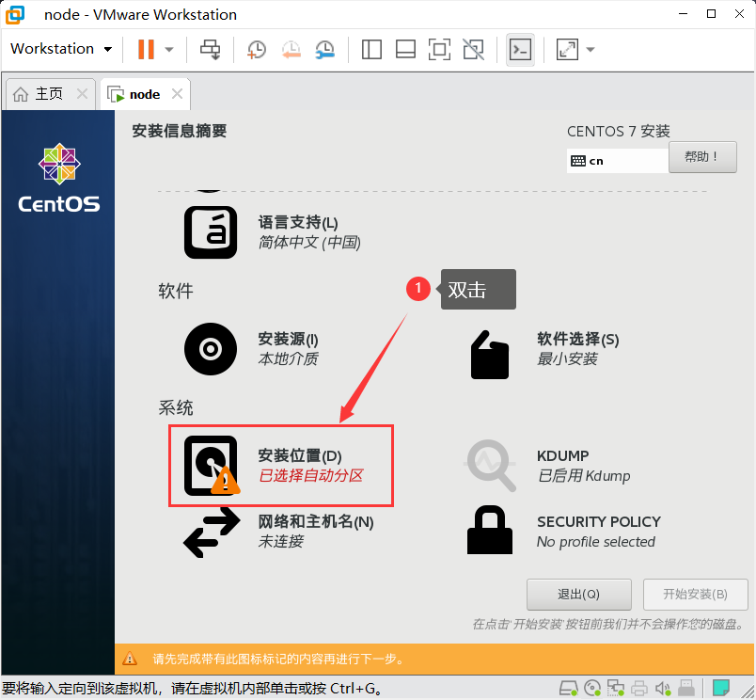Open 语言支持(L) language support icon
756x700 pixels.
pyautogui.click(x=211, y=232)
